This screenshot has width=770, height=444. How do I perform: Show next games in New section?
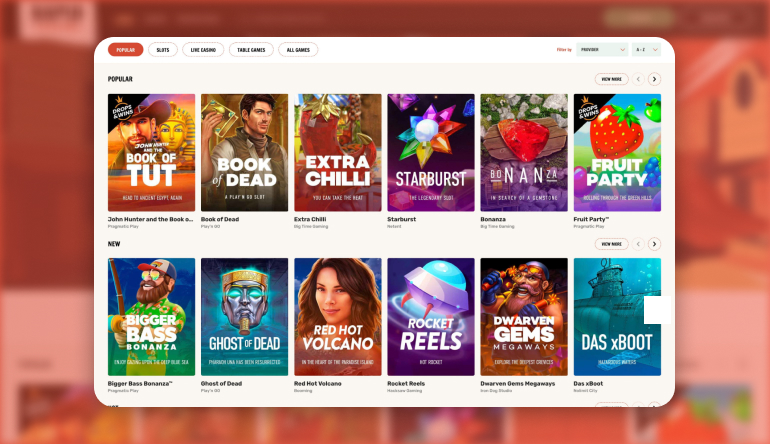654,243
